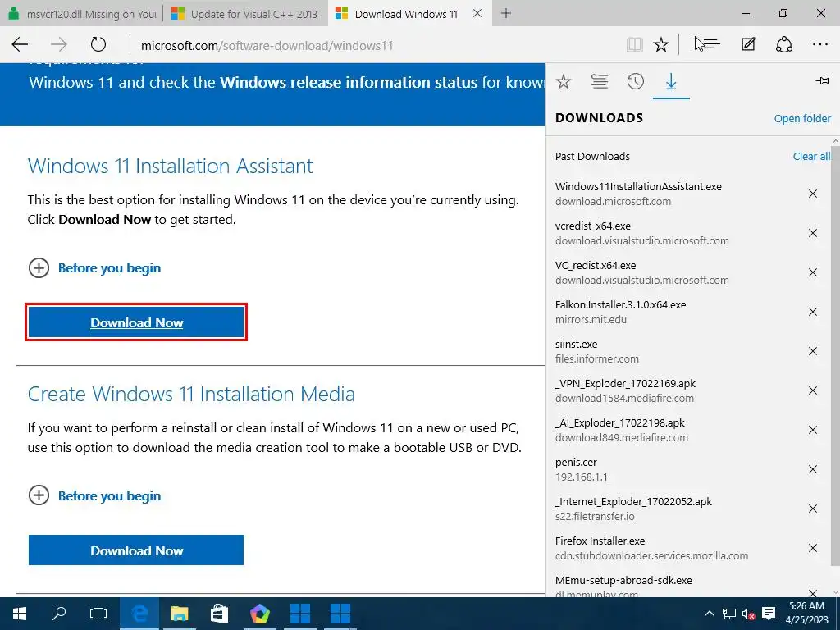Click the address bar URL field
This screenshot has width=840, height=630.
(x=375, y=45)
